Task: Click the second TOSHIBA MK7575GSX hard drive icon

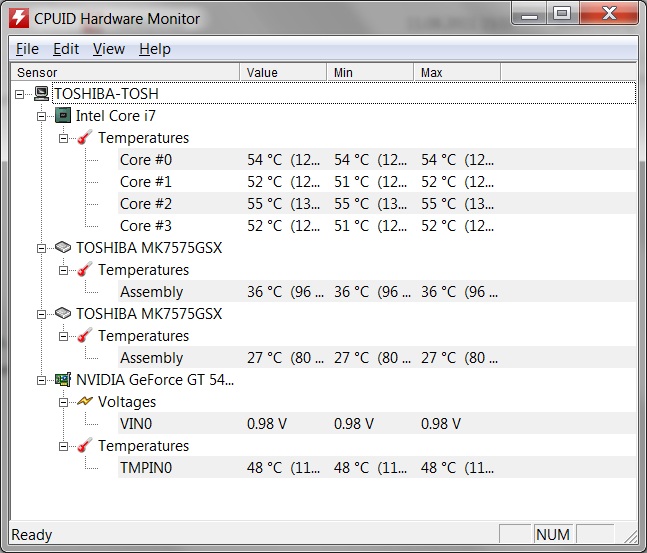Action: [63, 313]
